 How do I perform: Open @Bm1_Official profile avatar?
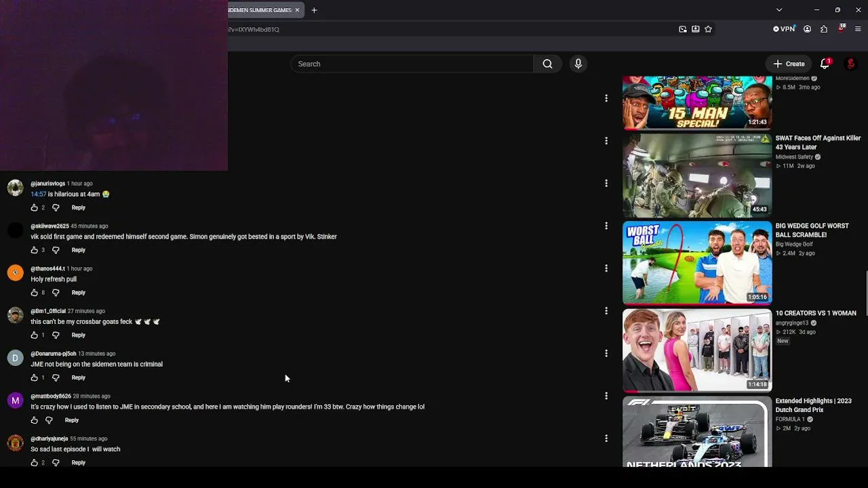click(15, 315)
